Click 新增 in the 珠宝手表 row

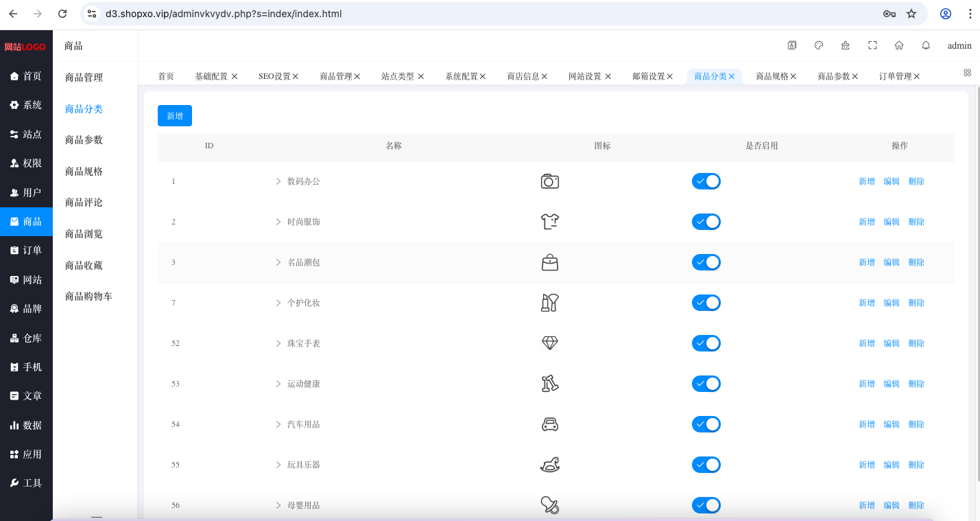[x=867, y=343]
